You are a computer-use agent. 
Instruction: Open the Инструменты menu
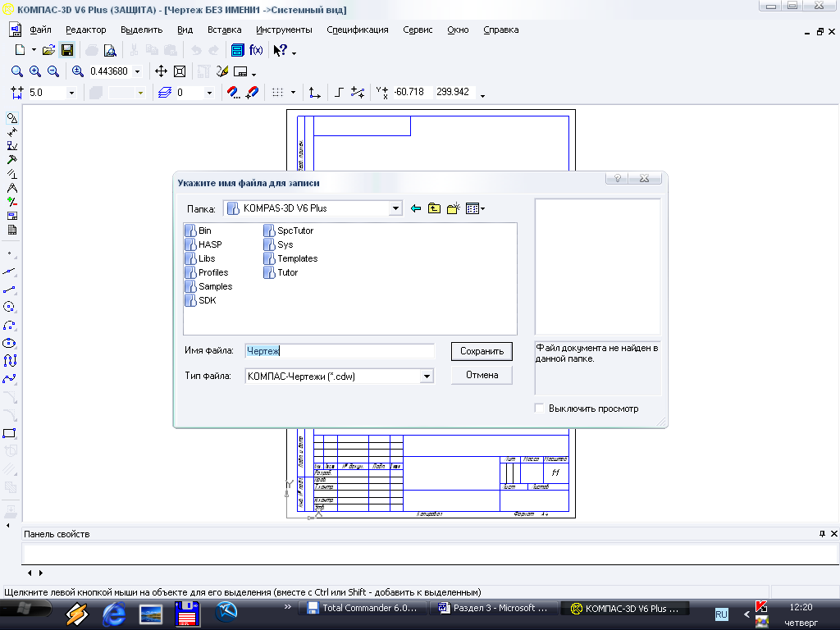[x=284, y=30]
